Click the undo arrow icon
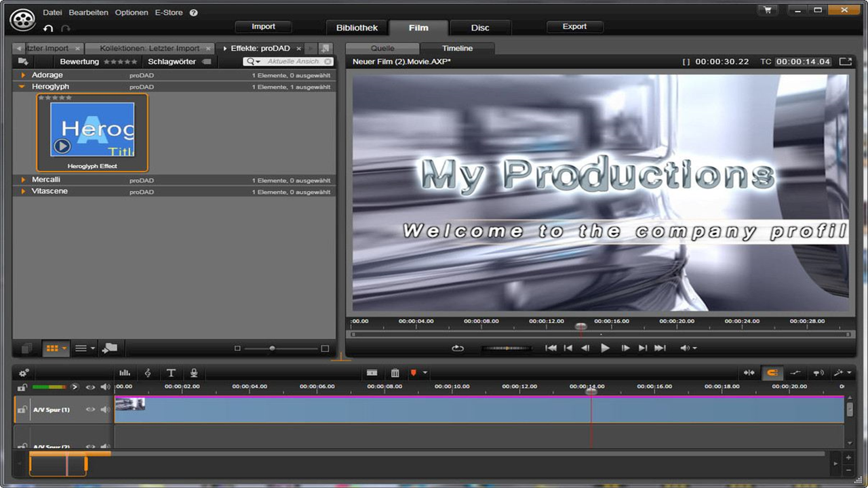 pyautogui.click(x=48, y=28)
